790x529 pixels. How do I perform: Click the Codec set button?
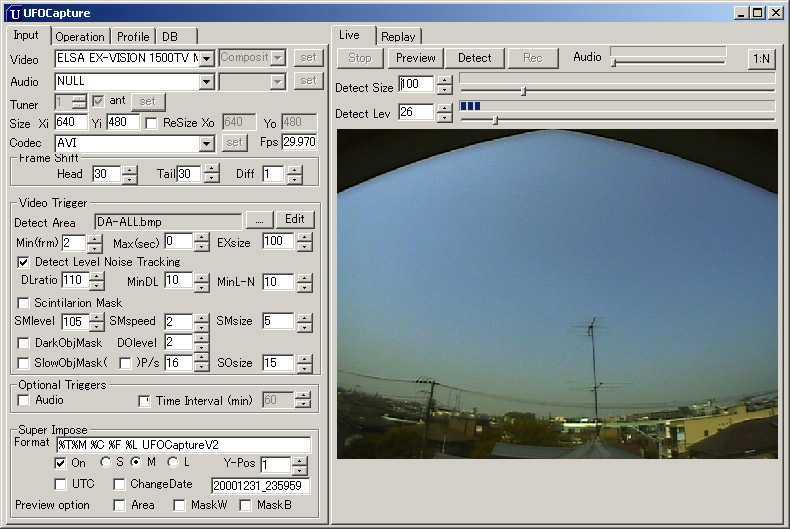coord(234,143)
